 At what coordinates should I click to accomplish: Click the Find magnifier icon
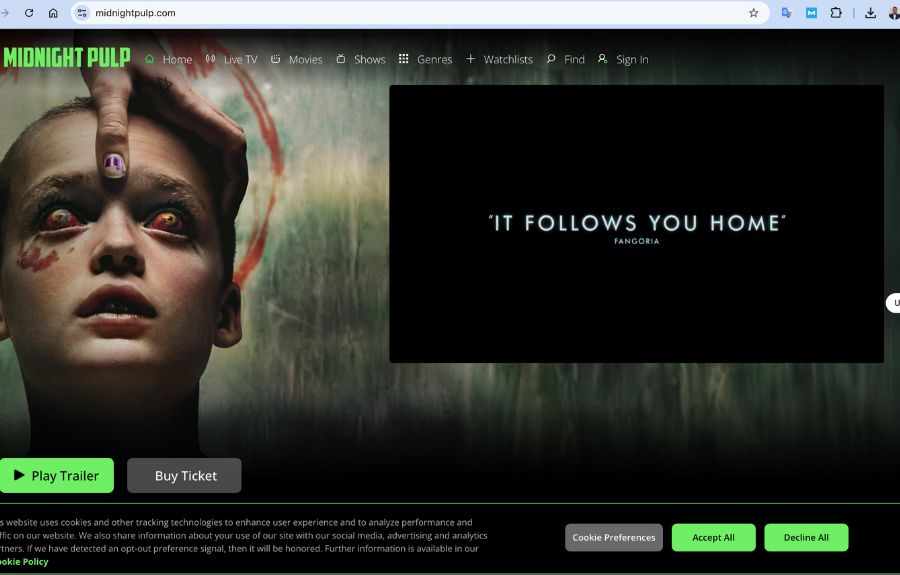coord(551,59)
